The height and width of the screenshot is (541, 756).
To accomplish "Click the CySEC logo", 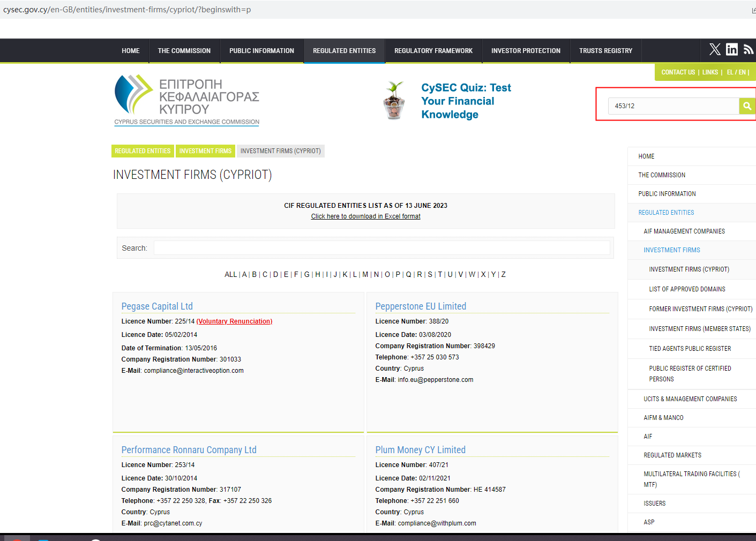I will pos(187,101).
